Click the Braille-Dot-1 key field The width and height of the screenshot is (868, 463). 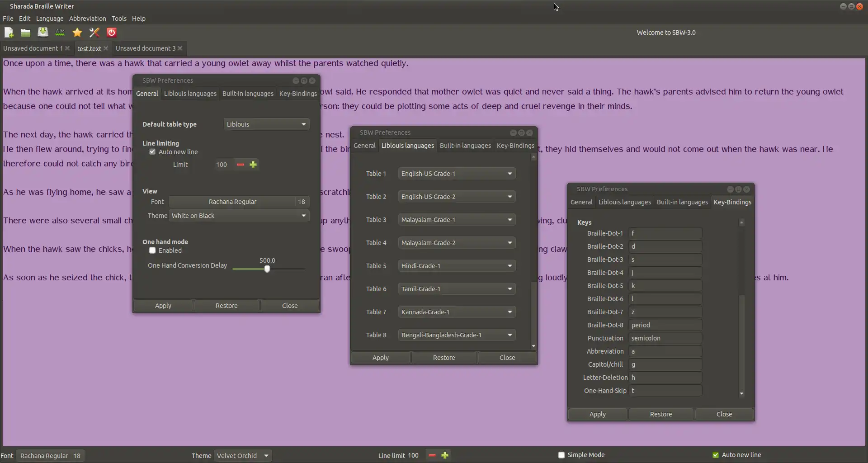pyautogui.click(x=665, y=233)
